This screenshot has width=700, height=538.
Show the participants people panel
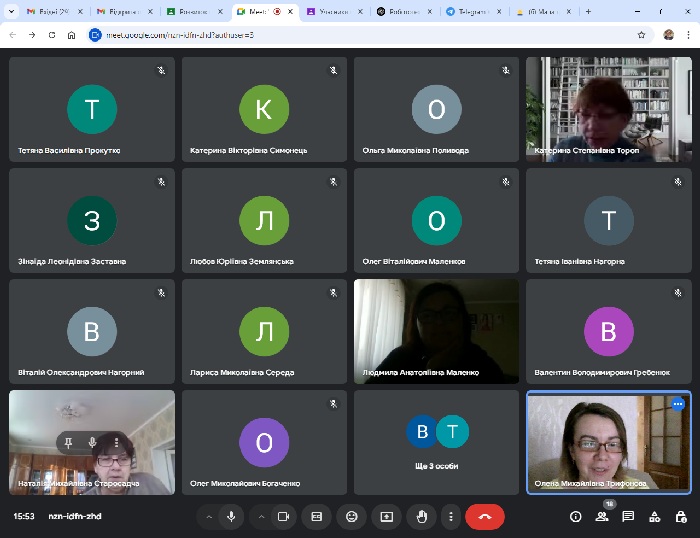[x=602, y=516]
